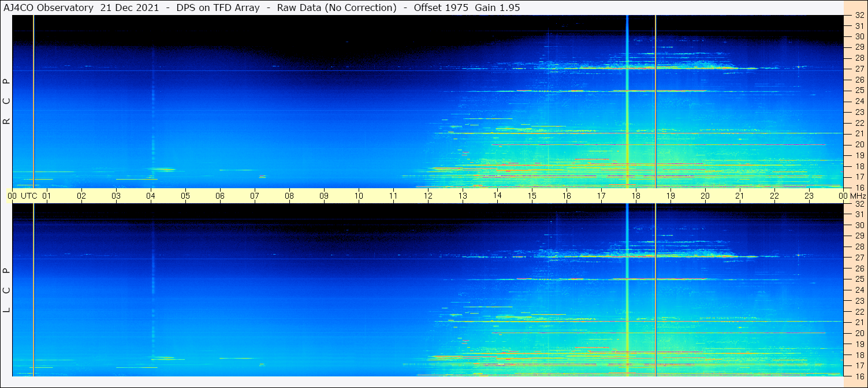Select the 18 hour mark on the time axis
Viewport: 868px width, 388px height.
[636, 196]
